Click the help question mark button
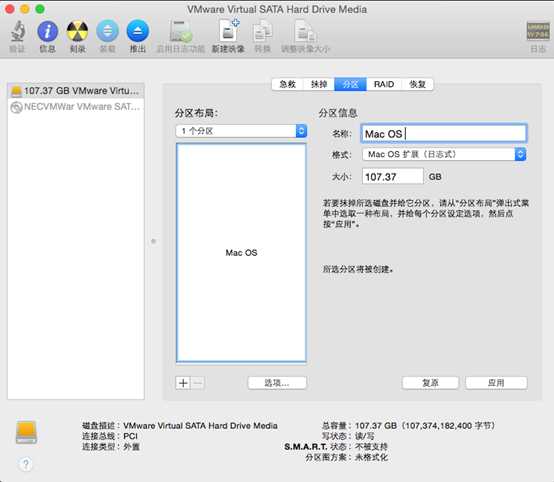 26,464
